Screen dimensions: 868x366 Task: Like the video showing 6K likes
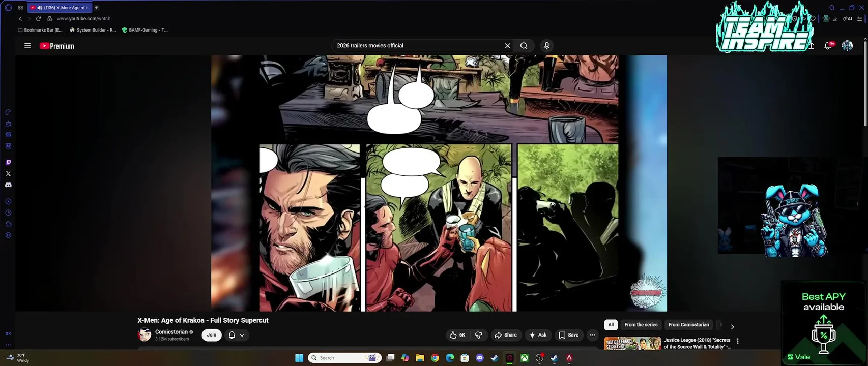pyautogui.click(x=457, y=335)
